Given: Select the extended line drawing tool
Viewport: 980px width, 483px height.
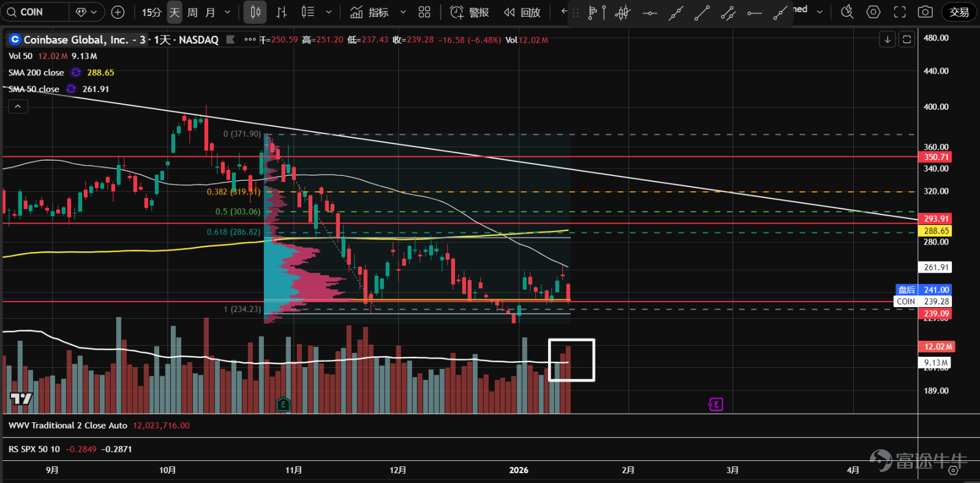Looking at the screenshot, I should click(676, 12).
